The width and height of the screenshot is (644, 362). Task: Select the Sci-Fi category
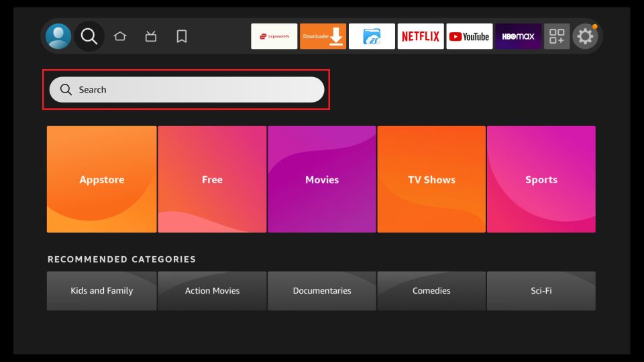(541, 290)
